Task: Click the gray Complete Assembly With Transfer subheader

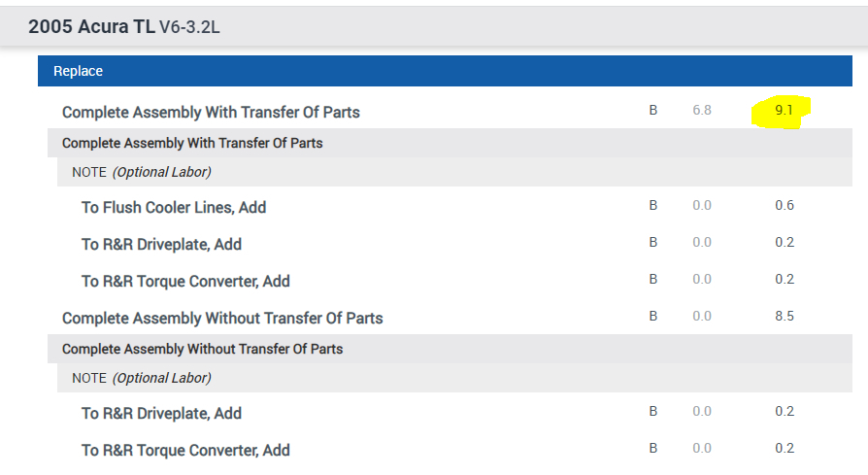Action: click(192, 143)
